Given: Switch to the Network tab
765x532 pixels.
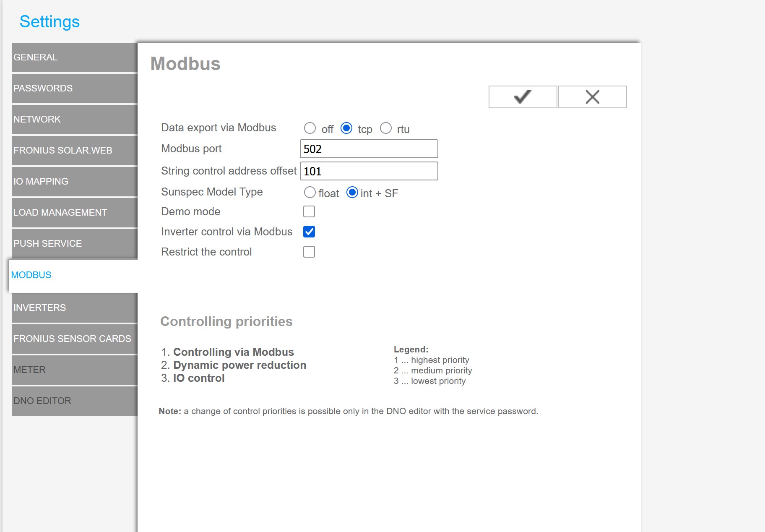Looking at the screenshot, I should pyautogui.click(x=75, y=120).
